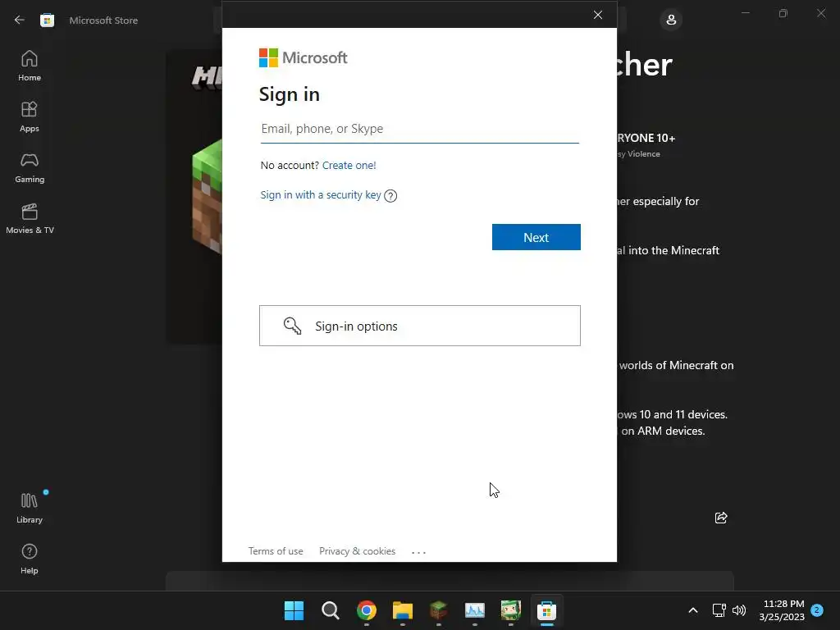Open the notification badge showing 2
The height and width of the screenshot is (630, 840).
(x=817, y=609)
